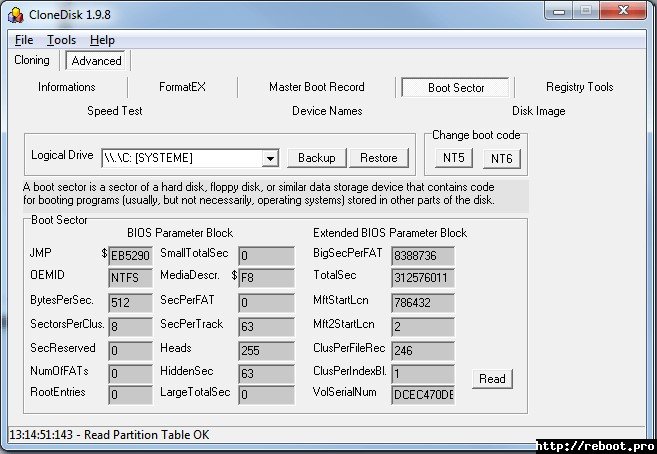Select the Boot Sector tab

coord(455,88)
